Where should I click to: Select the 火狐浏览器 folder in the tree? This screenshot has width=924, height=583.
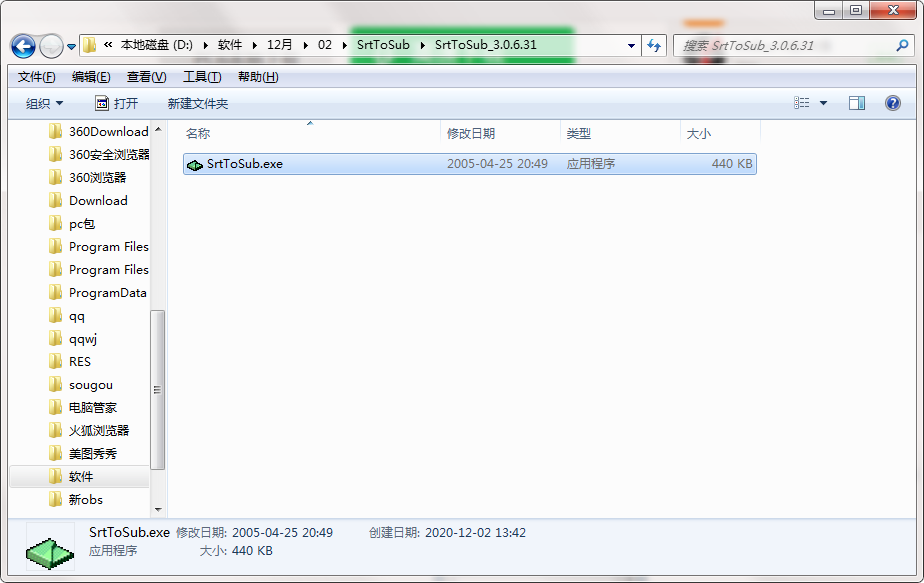click(99, 431)
